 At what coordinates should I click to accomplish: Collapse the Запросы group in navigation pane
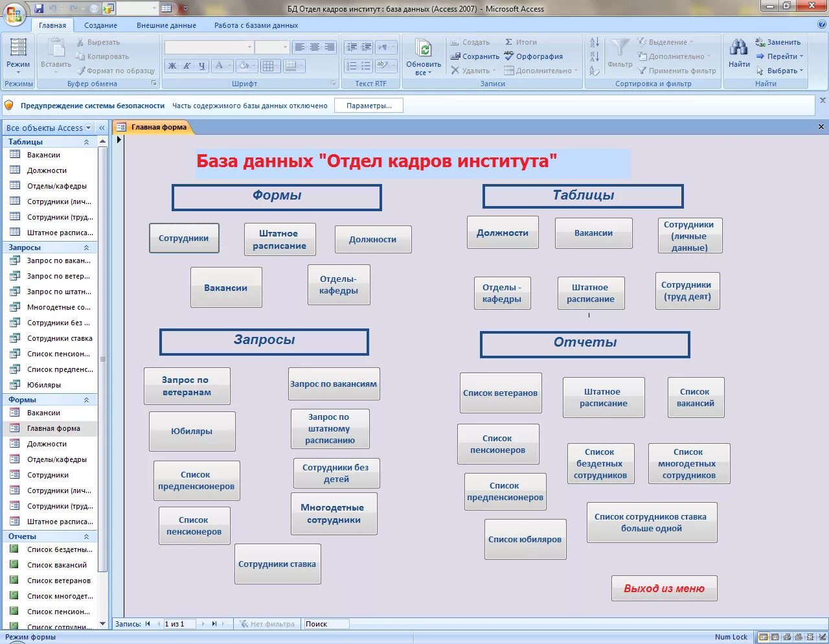tap(86, 247)
